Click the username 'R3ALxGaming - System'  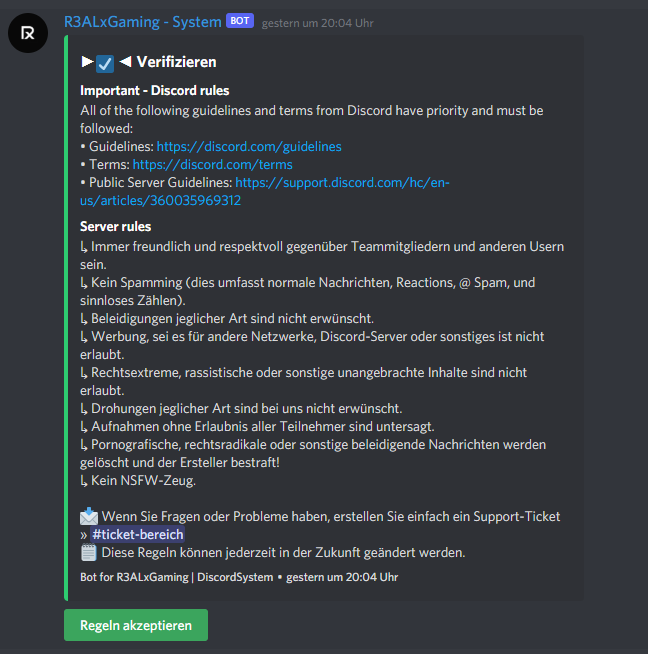coord(142,20)
